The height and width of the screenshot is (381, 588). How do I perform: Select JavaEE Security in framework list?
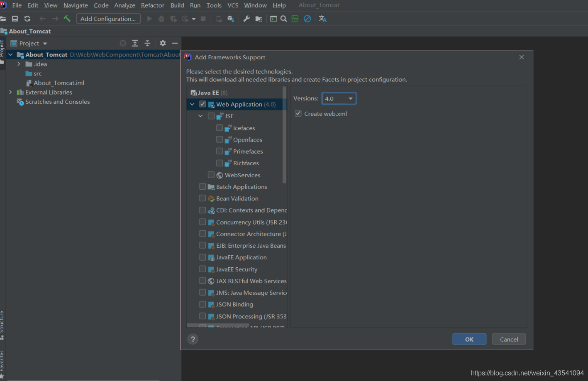[237, 269]
